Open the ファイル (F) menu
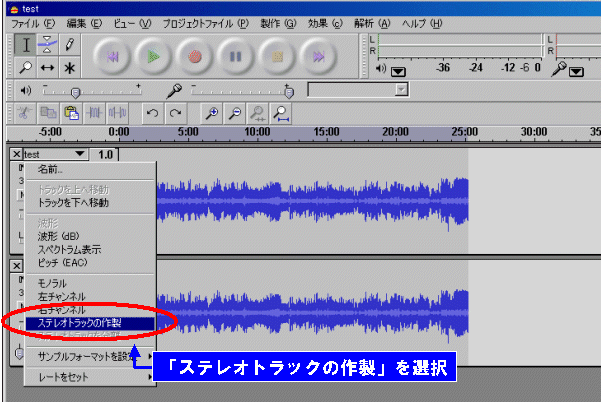This screenshot has height=402, width=601. [x=33, y=24]
